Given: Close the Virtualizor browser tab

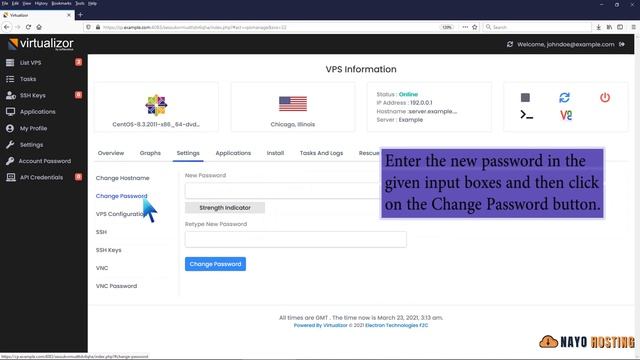Looking at the screenshot, I should coord(69,15).
